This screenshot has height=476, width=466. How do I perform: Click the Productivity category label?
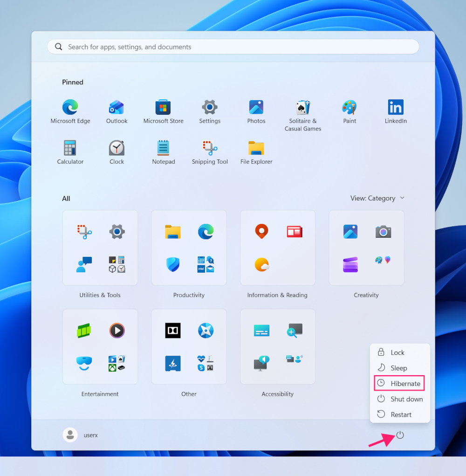[189, 295]
